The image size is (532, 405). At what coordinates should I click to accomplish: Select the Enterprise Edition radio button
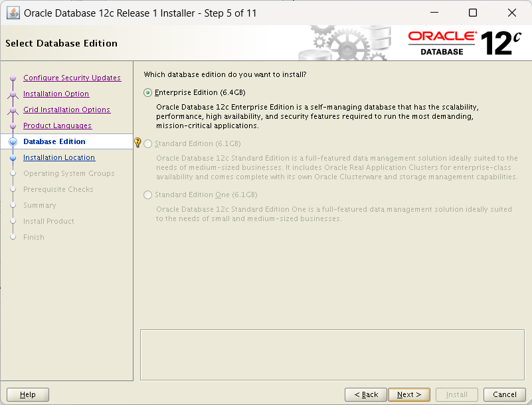coord(147,92)
